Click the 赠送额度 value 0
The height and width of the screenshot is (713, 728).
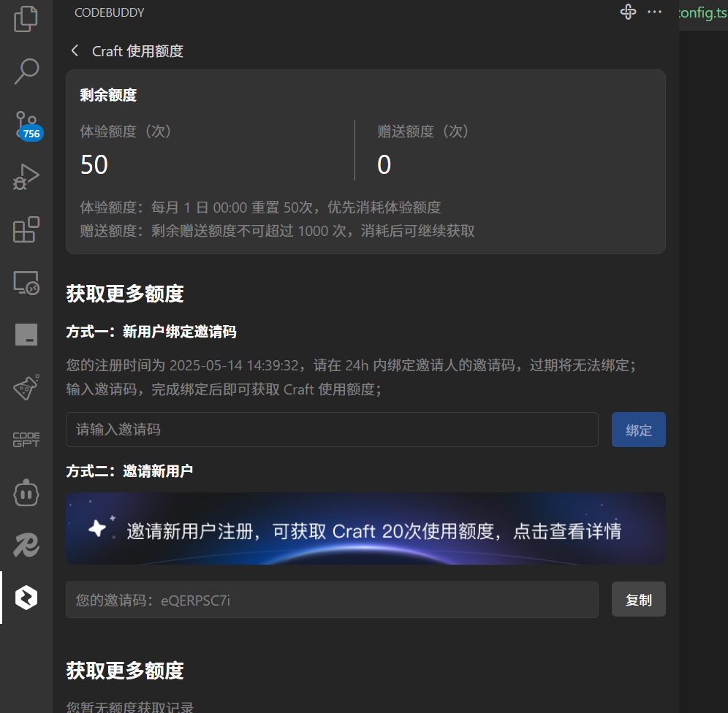tap(384, 164)
